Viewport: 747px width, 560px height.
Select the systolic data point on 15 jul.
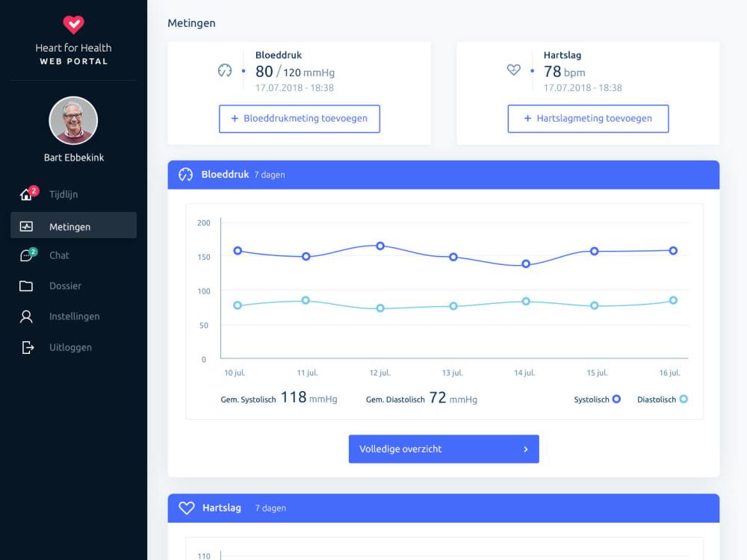(x=595, y=252)
